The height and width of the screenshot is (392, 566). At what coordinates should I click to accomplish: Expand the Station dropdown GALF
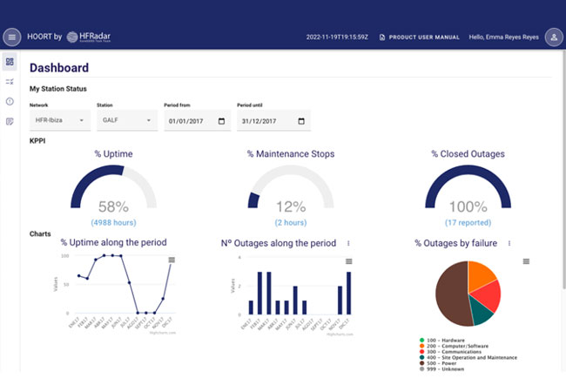[127, 120]
